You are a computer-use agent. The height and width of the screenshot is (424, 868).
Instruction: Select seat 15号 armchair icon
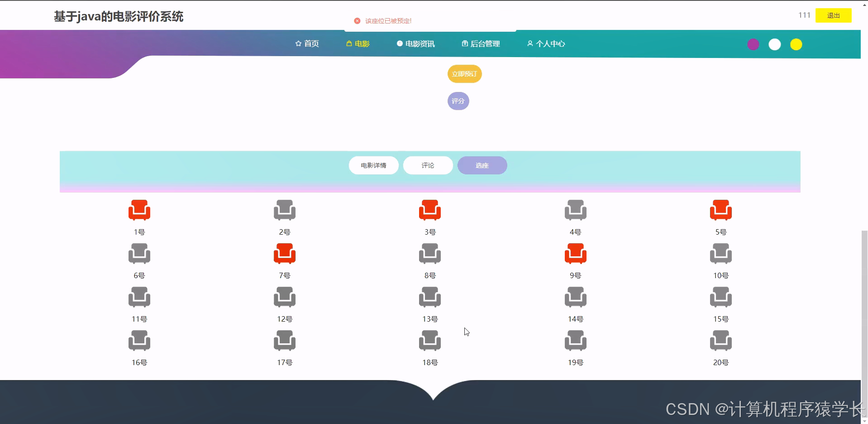[720, 297]
